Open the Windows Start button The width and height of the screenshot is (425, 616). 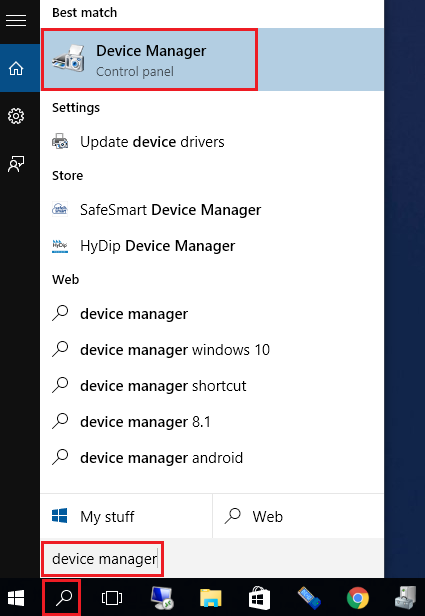[16, 598]
